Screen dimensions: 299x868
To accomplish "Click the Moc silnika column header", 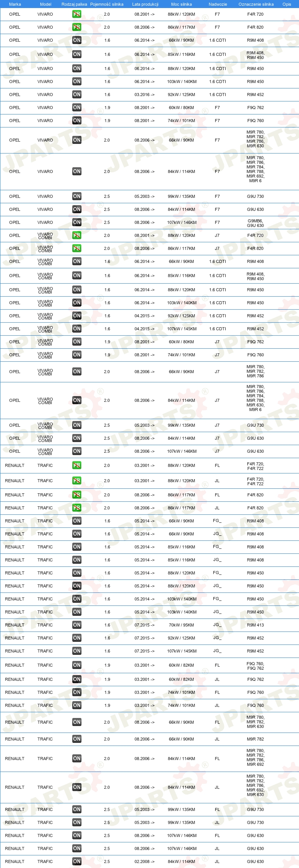I will [x=182, y=4].
